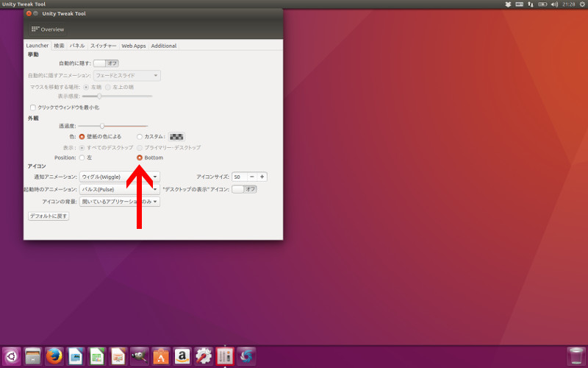Image resolution: width=588 pixels, height=368 pixels.
Task: Open Ubuntu Software from the dock
Action: 161,356
